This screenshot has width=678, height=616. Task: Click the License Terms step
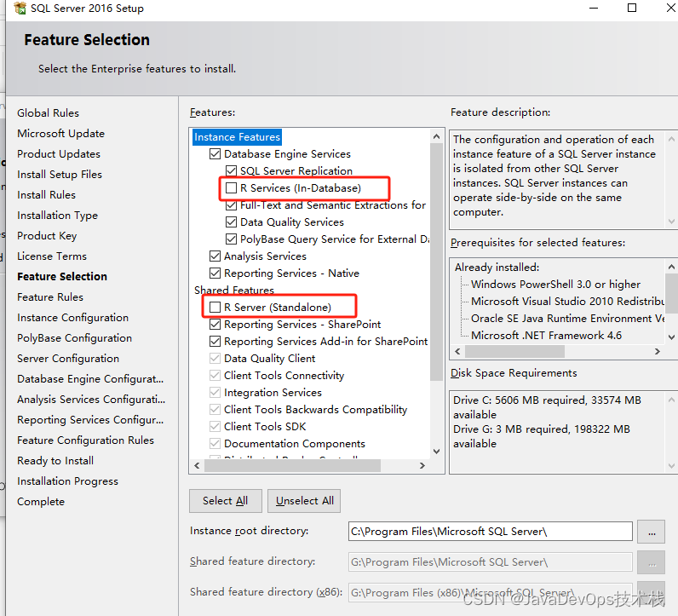pos(52,256)
